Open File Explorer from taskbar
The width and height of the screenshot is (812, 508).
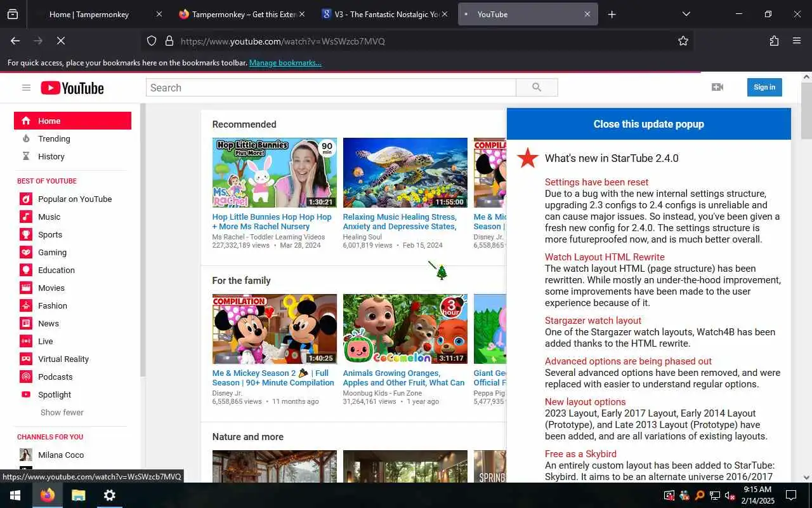pos(78,495)
